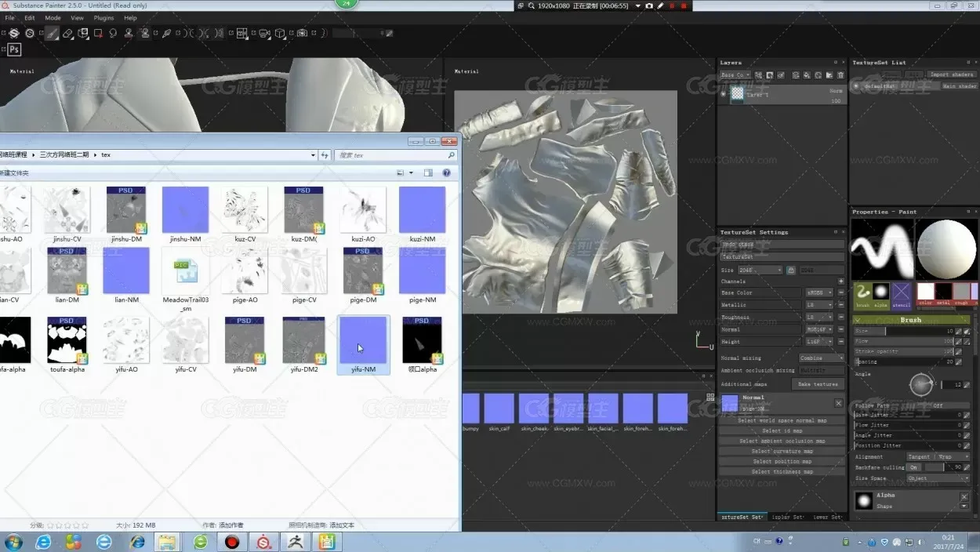980x552 pixels.
Task: Adjust the brush Size slider
Action: pyautogui.click(x=904, y=331)
